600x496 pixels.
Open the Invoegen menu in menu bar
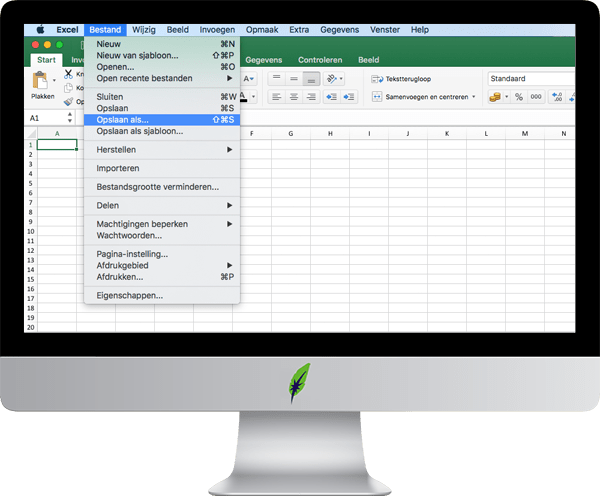click(217, 29)
